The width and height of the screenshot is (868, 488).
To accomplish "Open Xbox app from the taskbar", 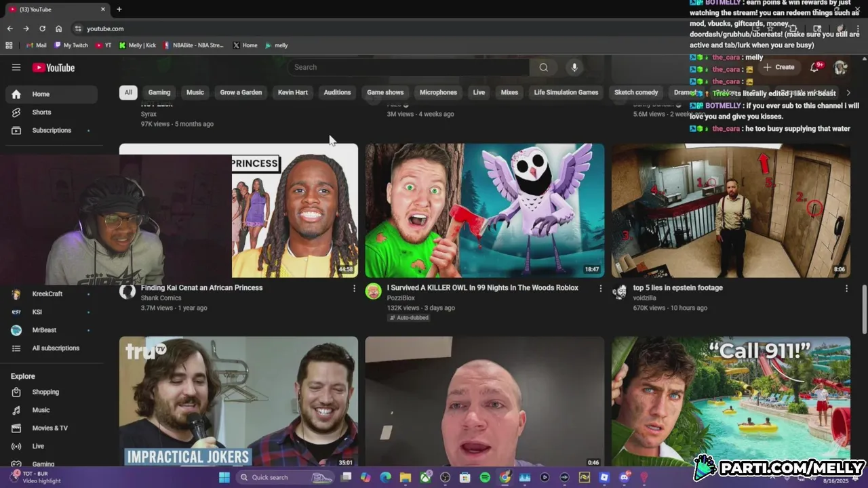I will pyautogui.click(x=425, y=477).
